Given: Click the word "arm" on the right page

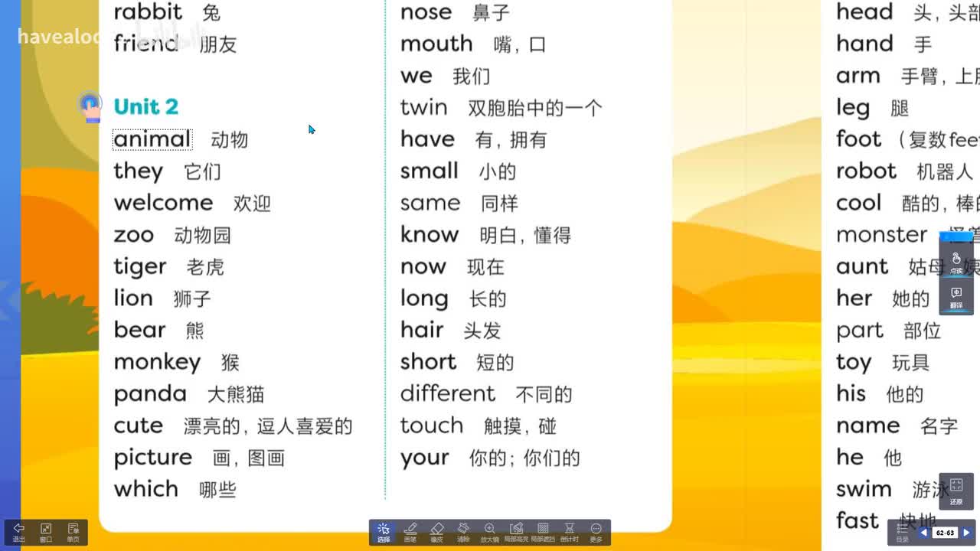Looking at the screenshot, I should (x=858, y=76).
